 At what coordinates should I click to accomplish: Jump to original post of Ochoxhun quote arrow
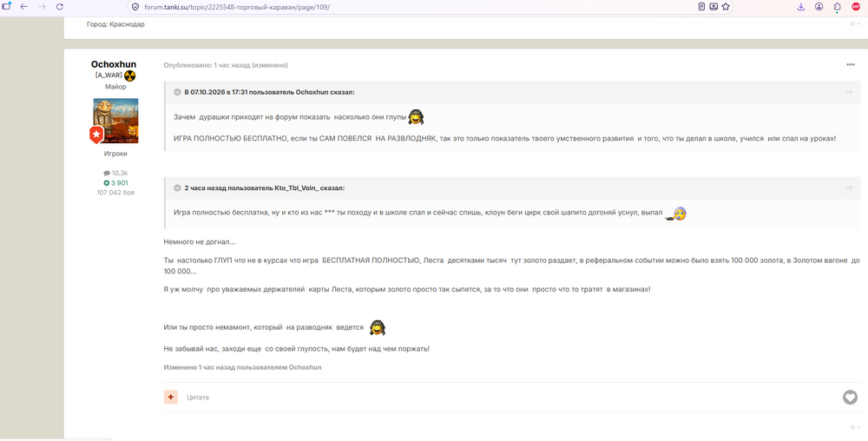(849, 92)
